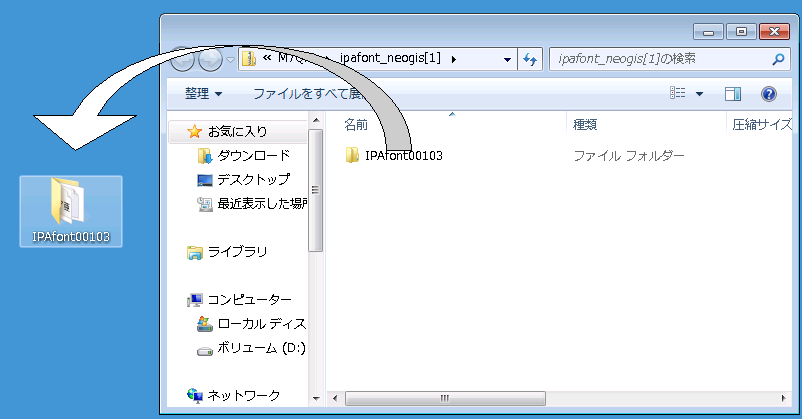This screenshot has height=419, width=802.
Task: Select ネットワーク in the navigation pane
Action: click(244, 395)
